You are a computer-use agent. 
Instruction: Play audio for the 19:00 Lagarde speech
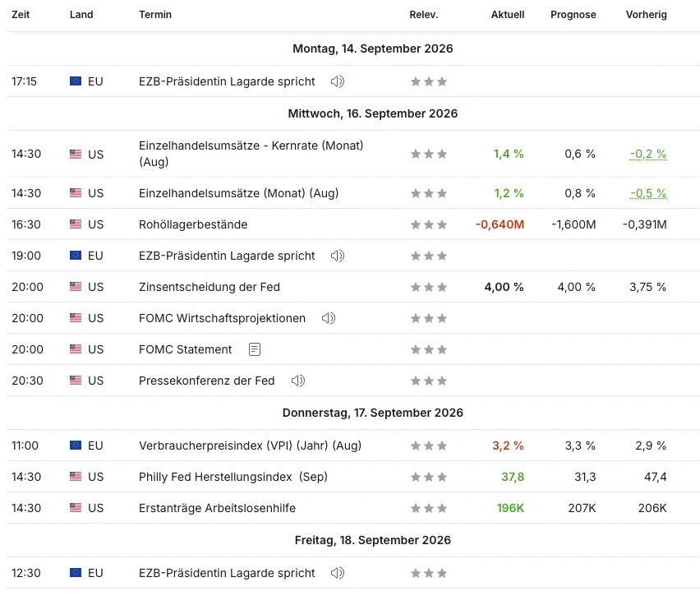coord(338,256)
